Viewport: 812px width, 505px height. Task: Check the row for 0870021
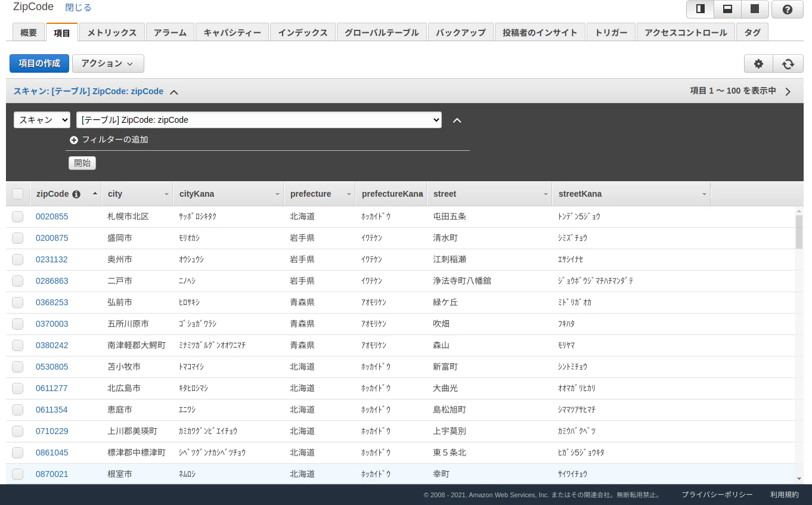point(17,474)
